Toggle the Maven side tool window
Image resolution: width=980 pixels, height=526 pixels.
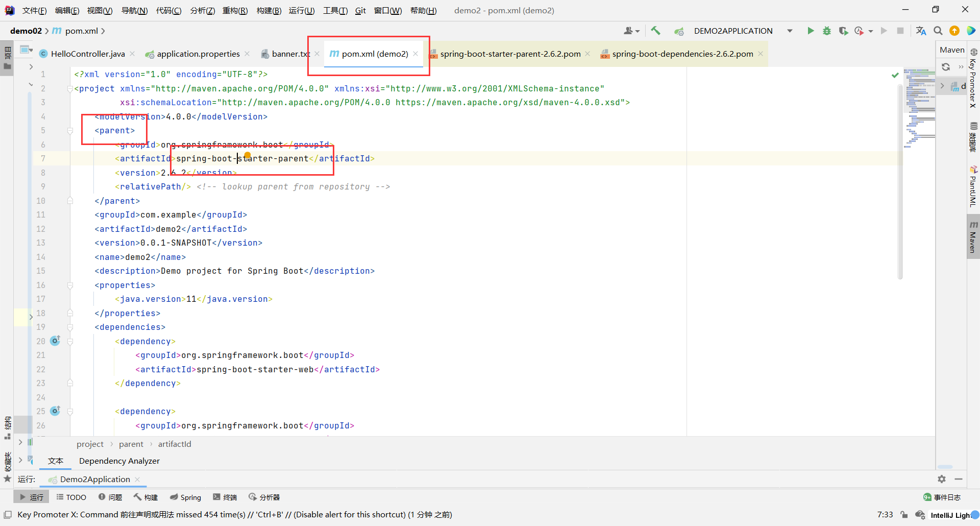[973, 237]
